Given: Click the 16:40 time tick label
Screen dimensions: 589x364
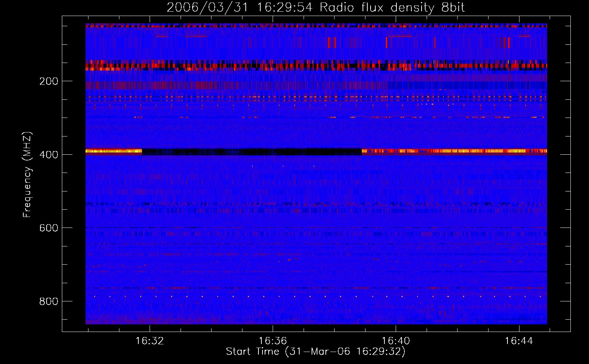Looking at the screenshot, I should [396, 341].
